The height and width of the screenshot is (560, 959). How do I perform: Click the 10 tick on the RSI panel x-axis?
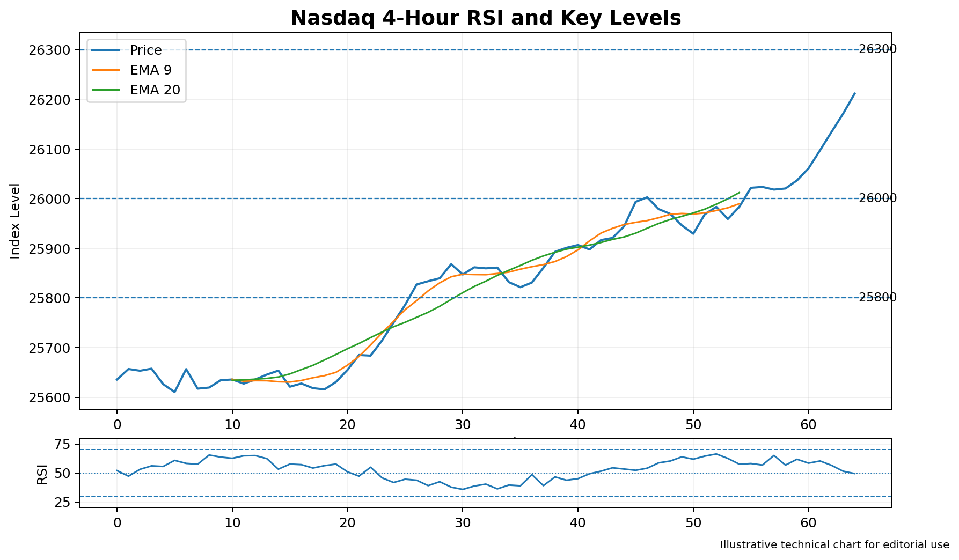pyautogui.click(x=232, y=522)
